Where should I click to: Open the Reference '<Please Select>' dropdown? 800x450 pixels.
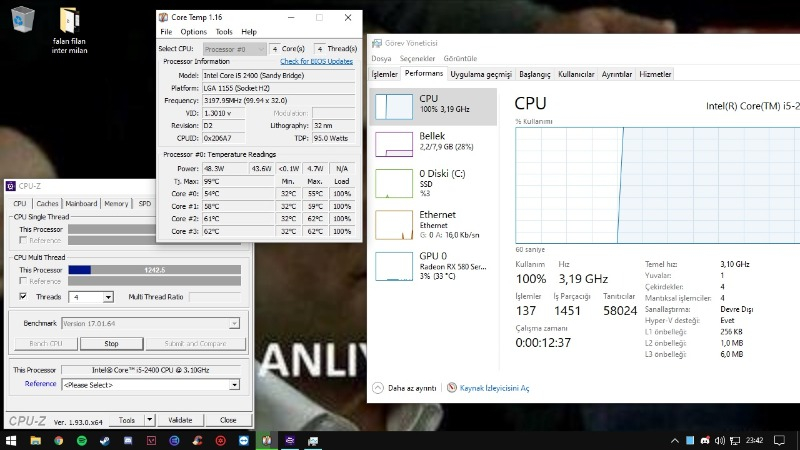point(234,385)
